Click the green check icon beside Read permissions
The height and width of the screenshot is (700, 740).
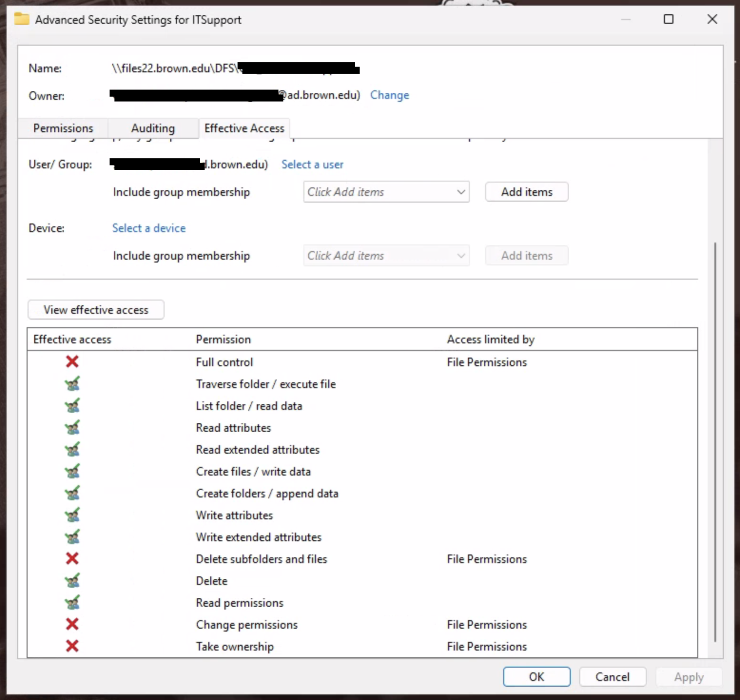pyautogui.click(x=72, y=603)
